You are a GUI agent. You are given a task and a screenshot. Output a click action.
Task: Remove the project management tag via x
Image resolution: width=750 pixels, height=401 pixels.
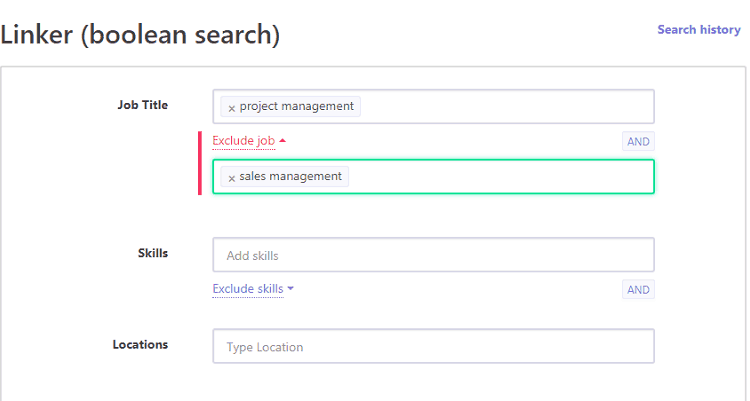pos(232,108)
